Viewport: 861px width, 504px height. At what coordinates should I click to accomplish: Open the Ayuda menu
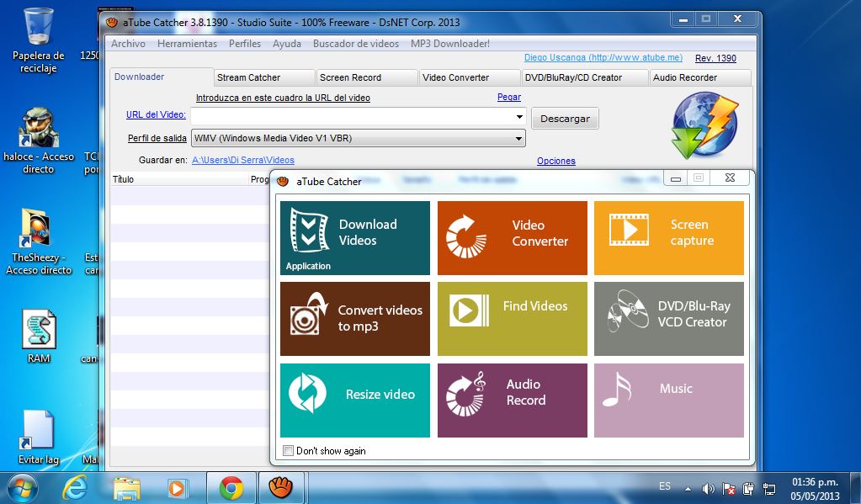[287, 44]
